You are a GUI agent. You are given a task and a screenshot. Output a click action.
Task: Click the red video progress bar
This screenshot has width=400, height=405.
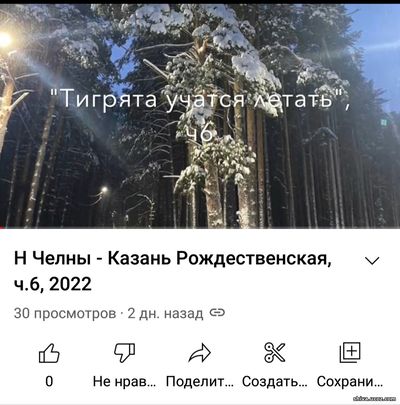pos(3,228)
